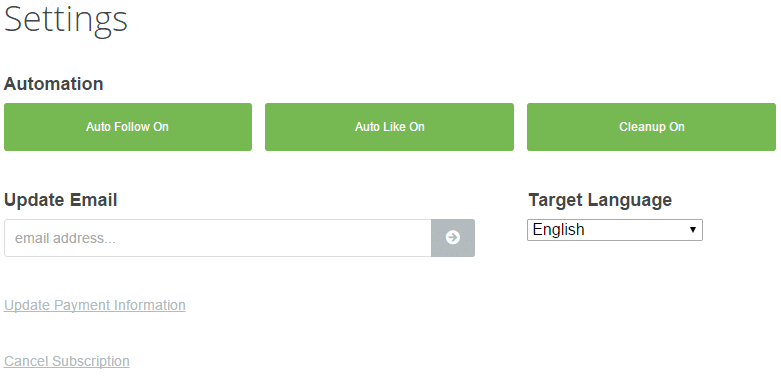Turn off Auto Like automation

point(390,127)
